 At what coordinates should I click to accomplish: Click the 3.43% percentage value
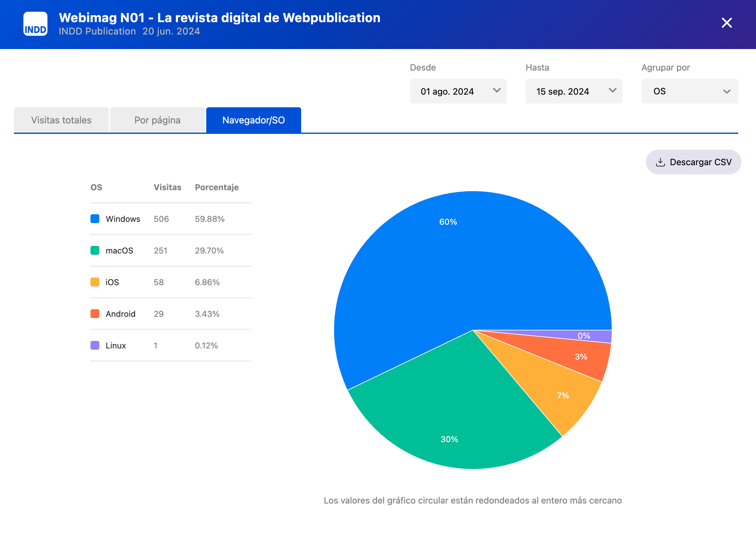pyautogui.click(x=207, y=314)
